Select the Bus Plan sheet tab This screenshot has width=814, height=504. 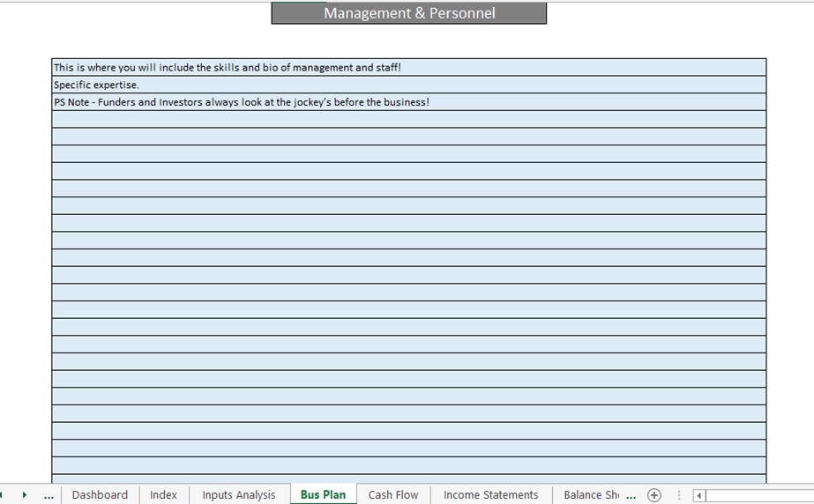[323, 494]
